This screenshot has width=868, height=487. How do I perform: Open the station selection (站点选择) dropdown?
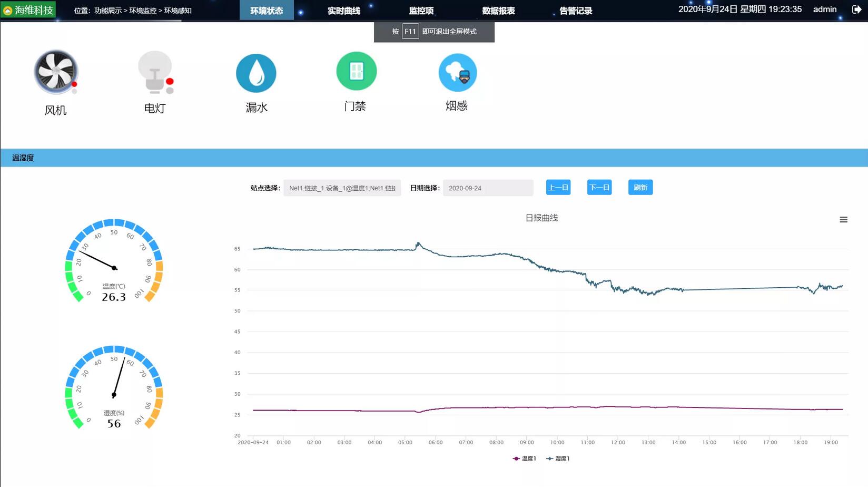(342, 188)
